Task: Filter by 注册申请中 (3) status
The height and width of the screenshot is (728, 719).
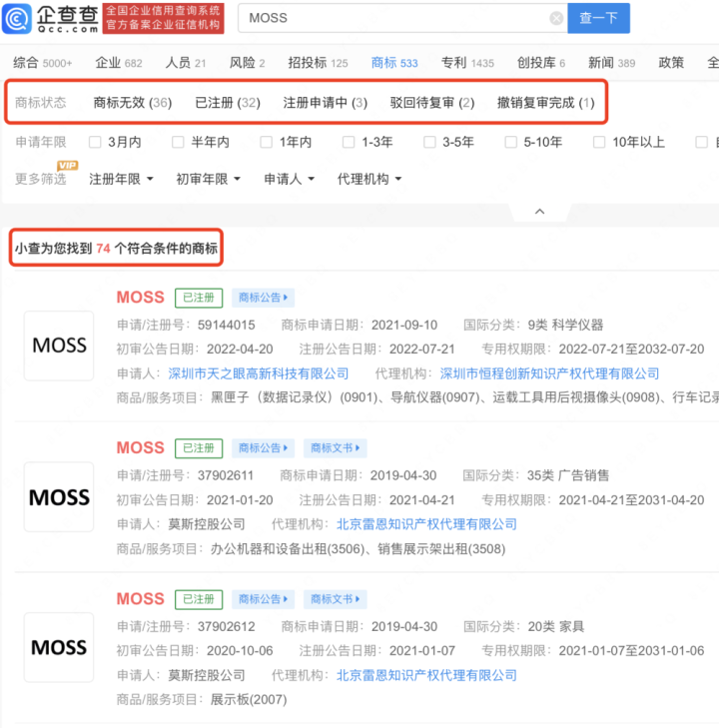Action: [325, 103]
